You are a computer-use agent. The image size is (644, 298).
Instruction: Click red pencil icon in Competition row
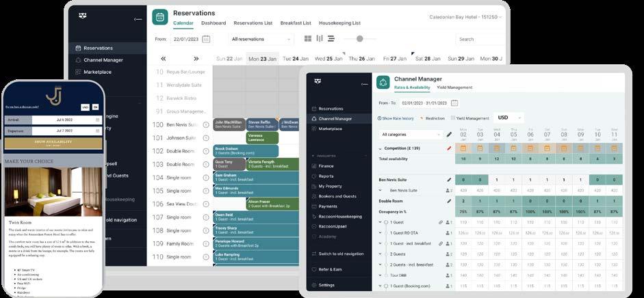pos(449,148)
